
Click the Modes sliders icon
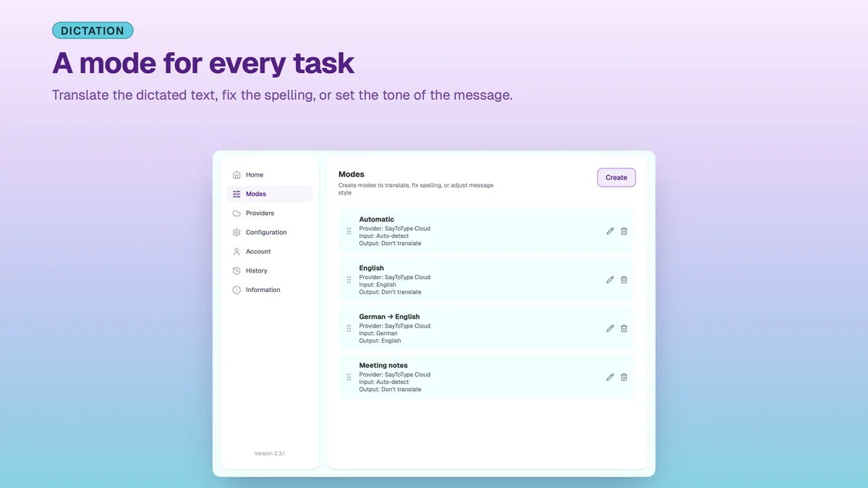237,194
